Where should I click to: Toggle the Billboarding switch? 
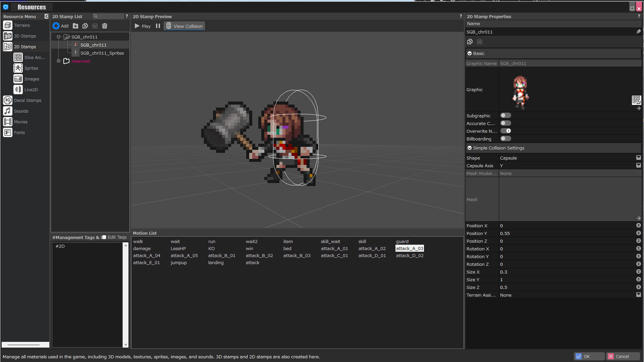pyautogui.click(x=505, y=138)
